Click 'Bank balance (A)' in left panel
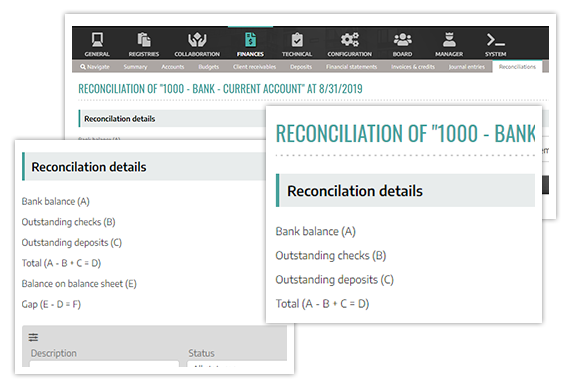Viewport: 570px width, 390px height. point(56,201)
